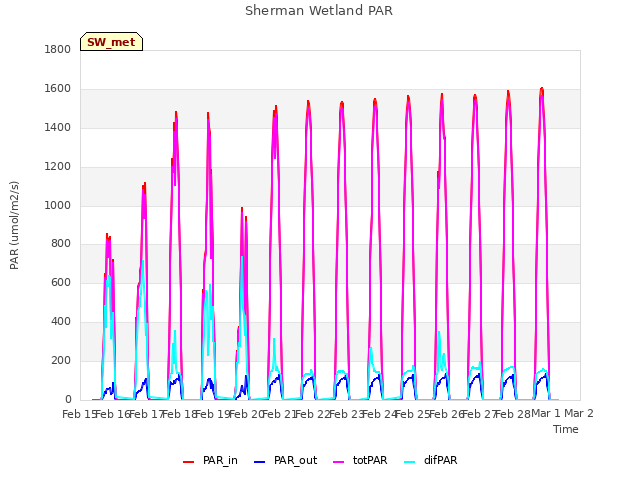Click the 1000 y-axis tick label

pos(58,205)
